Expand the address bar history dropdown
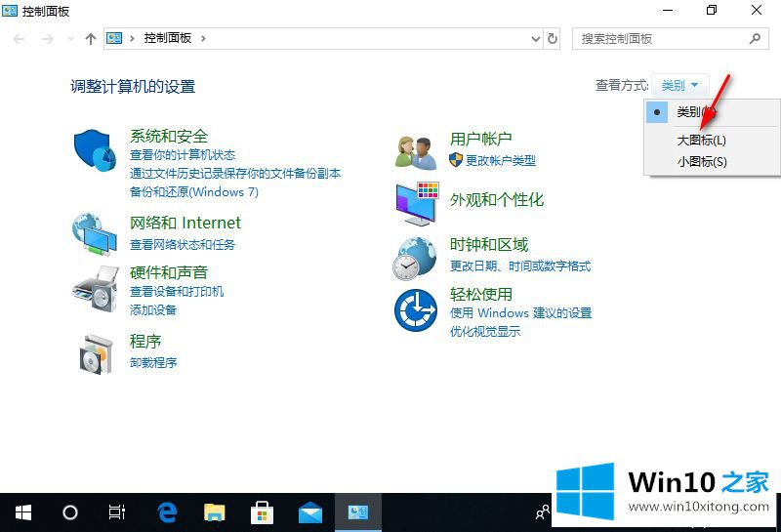Screen dimensions: 781x532 tap(535, 39)
